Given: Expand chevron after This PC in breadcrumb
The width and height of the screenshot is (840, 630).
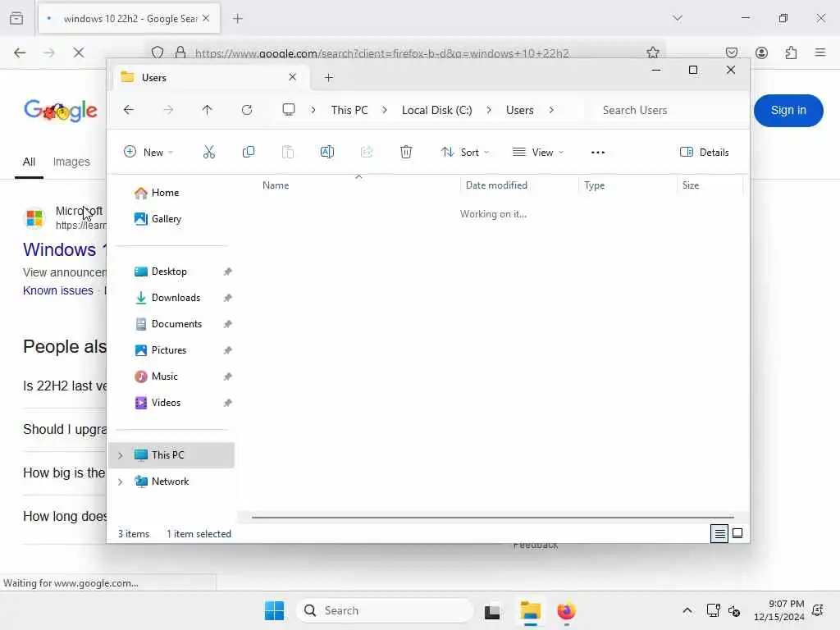Looking at the screenshot, I should pos(385,110).
